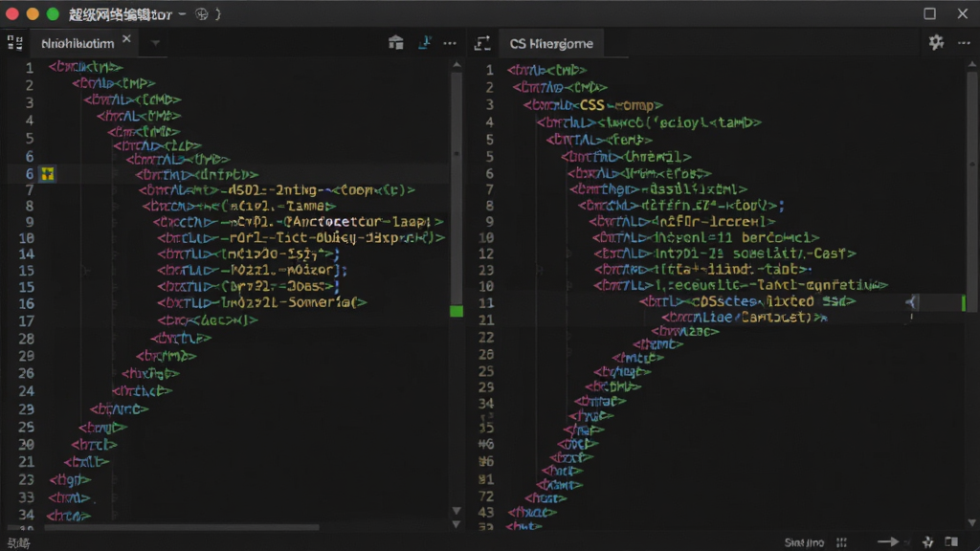Click the orange traffic light button
The width and height of the screenshot is (980, 551).
(x=33, y=13)
